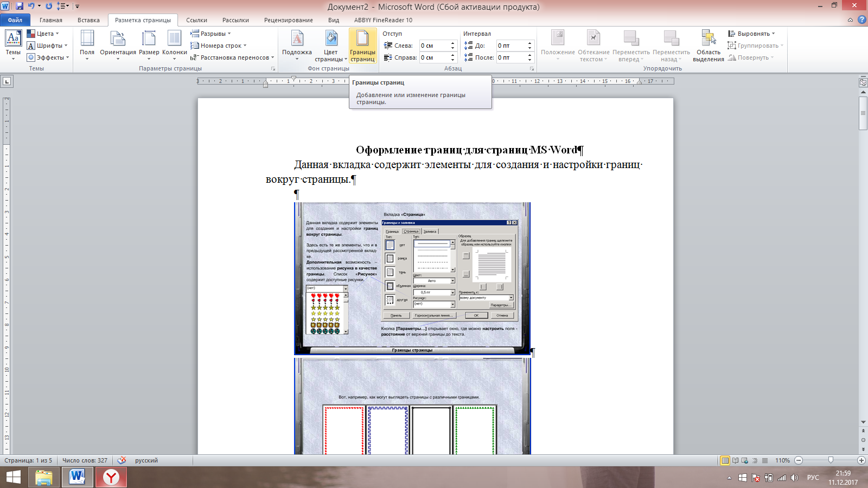Click spacing before (До) input field
The image size is (868, 488).
(x=511, y=46)
